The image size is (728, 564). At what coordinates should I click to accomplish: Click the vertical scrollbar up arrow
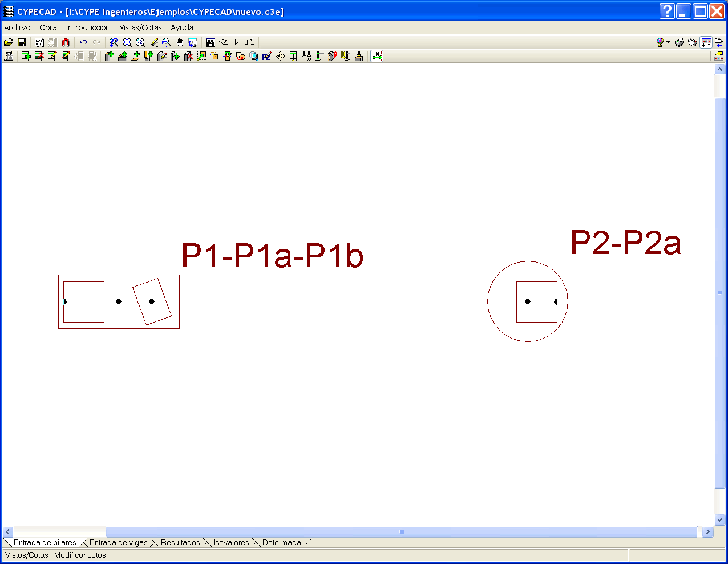pyautogui.click(x=719, y=69)
